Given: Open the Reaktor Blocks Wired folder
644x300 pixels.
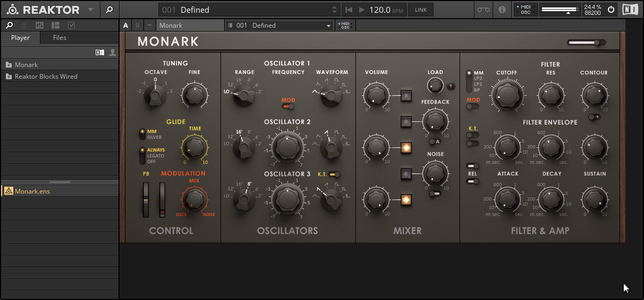Looking at the screenshot, I should (60, 76).
